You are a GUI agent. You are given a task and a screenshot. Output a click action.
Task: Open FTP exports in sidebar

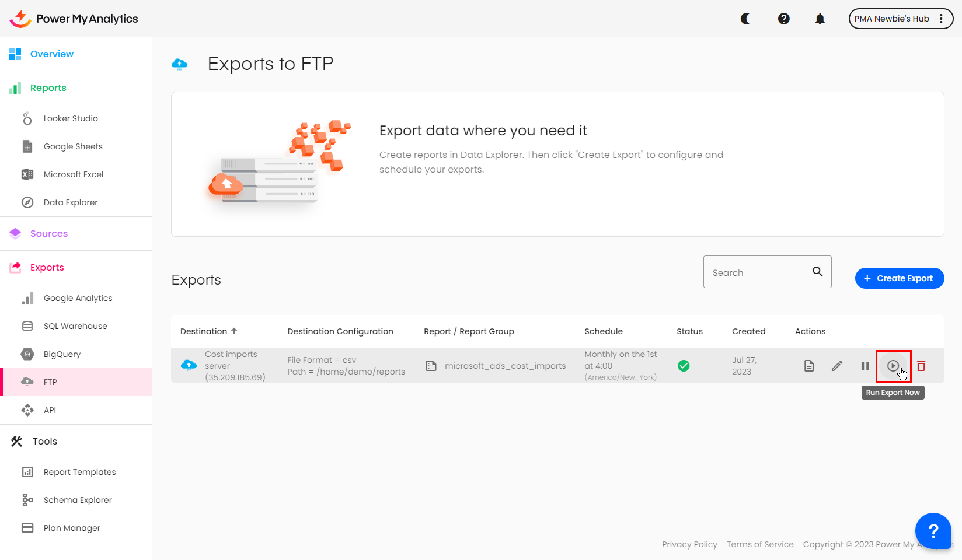tap(50, 382)
